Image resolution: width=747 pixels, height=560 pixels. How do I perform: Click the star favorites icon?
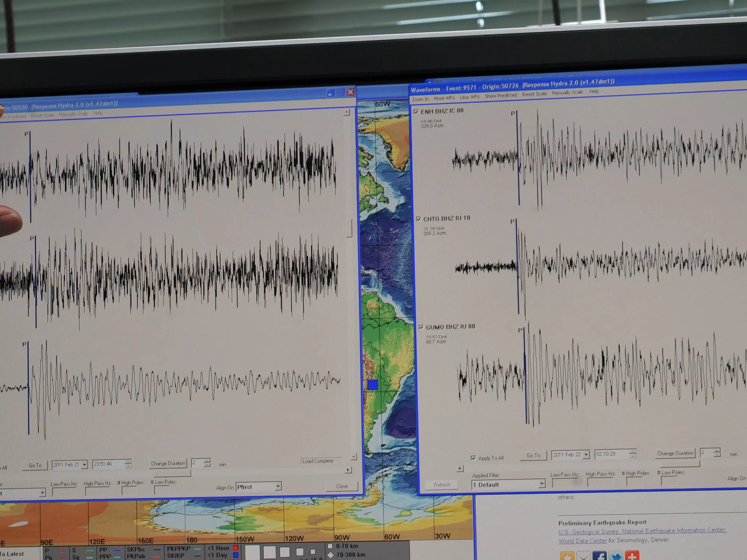(x=567, y=556)
